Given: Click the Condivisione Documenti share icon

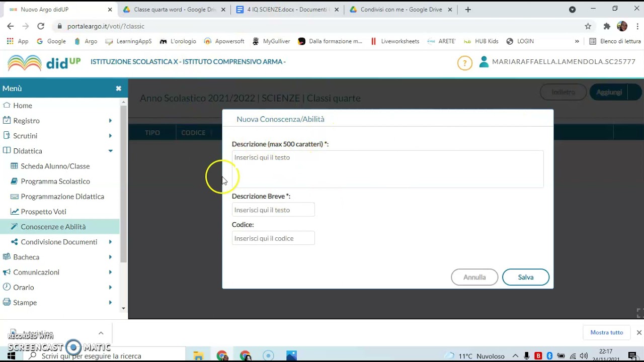Looking at the screenshot, I should click(14, 242).
